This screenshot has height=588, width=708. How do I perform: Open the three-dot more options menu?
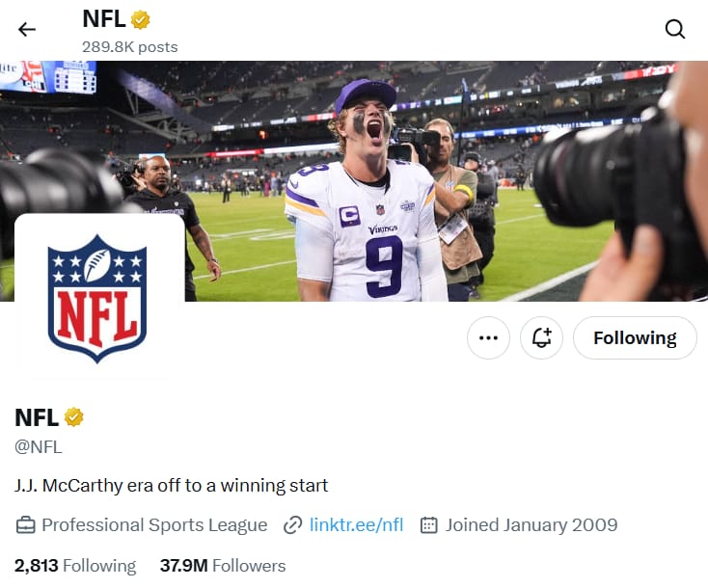pyautogui.click(x=488, y=338)
